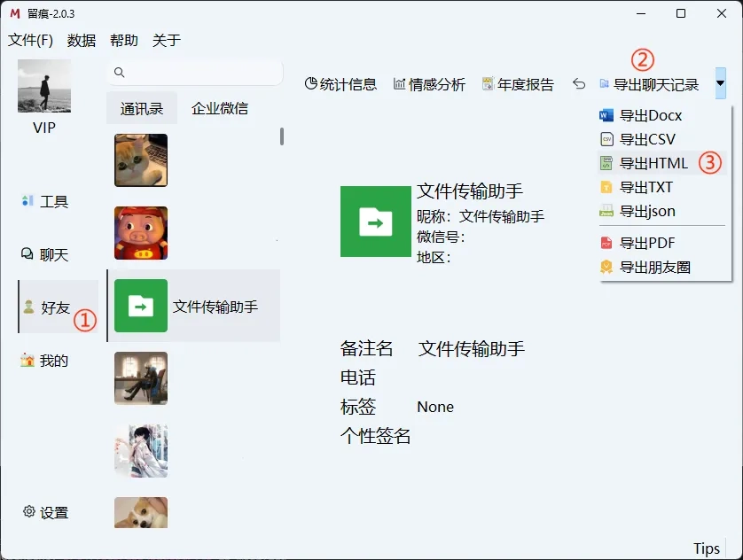Click the 电话 label
The image size is (743, 560).
tap(358, 377)
